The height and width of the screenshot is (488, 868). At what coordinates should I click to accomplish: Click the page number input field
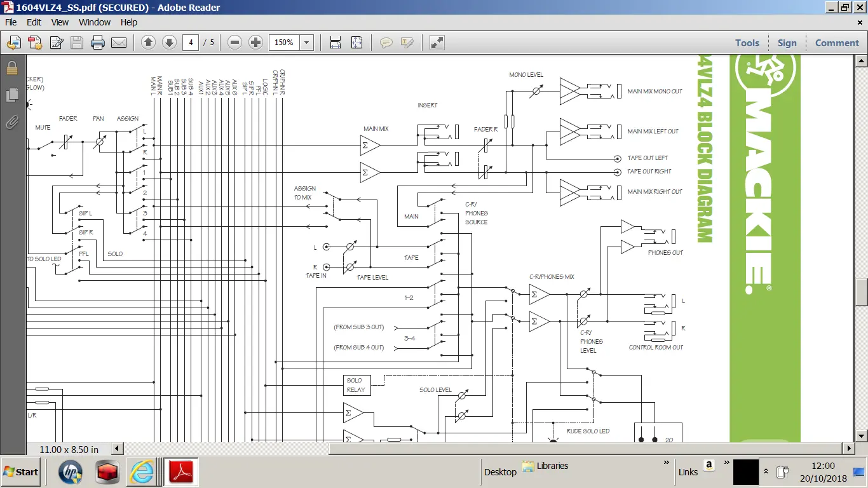(x=191, y=43)
